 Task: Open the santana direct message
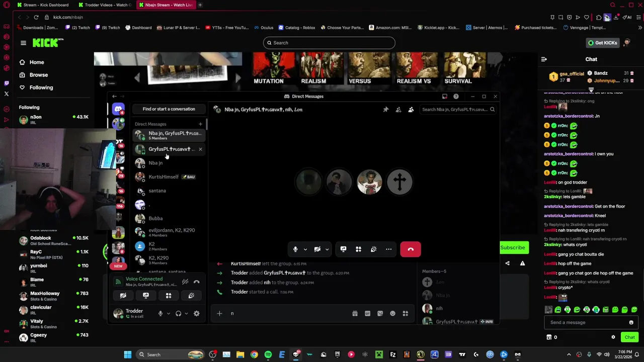coord(169,191)
